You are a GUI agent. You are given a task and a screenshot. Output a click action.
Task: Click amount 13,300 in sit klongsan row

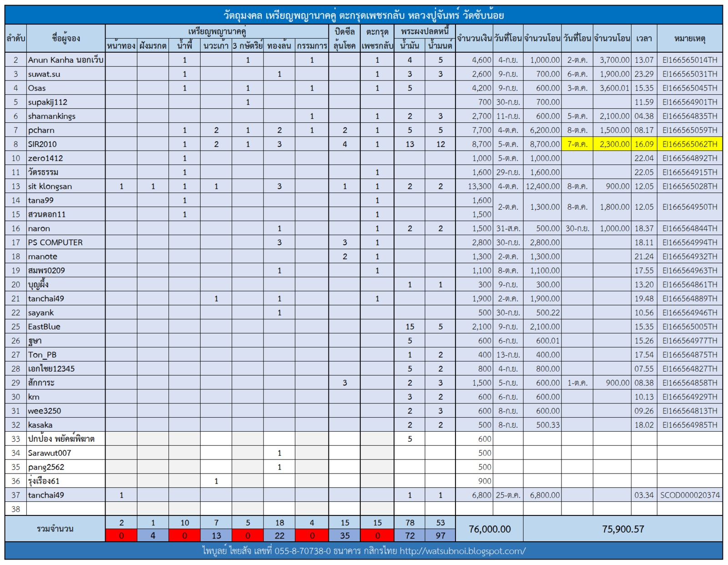coord(475,186)
